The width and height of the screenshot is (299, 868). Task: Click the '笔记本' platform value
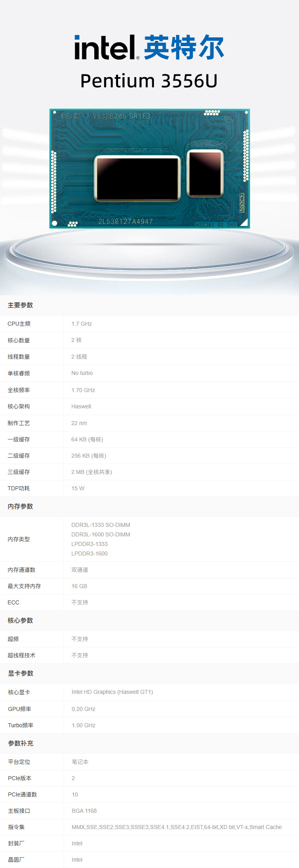(x=80, y=762)
